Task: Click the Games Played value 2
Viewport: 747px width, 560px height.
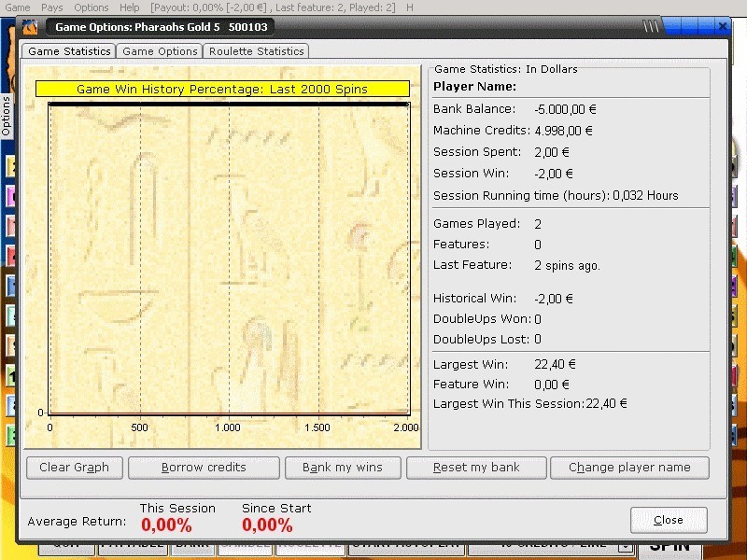Action: 538,224
